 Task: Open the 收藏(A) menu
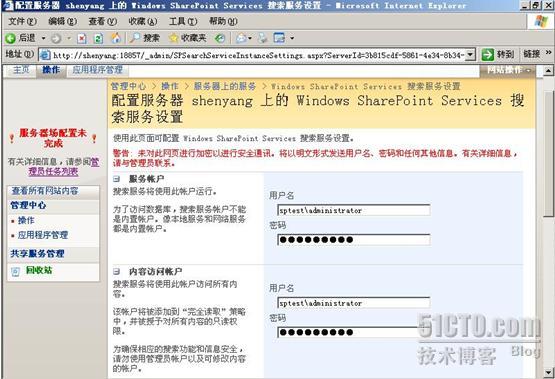coord(143,21)
